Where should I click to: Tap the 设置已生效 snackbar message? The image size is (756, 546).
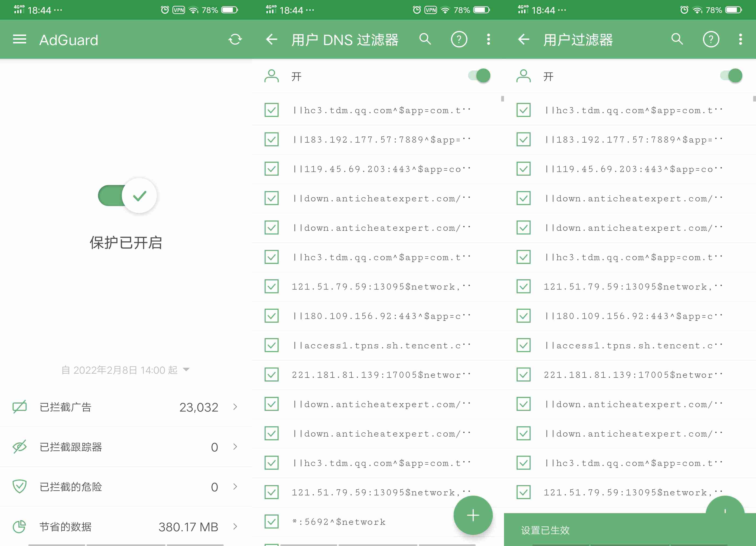coord(545,530)
